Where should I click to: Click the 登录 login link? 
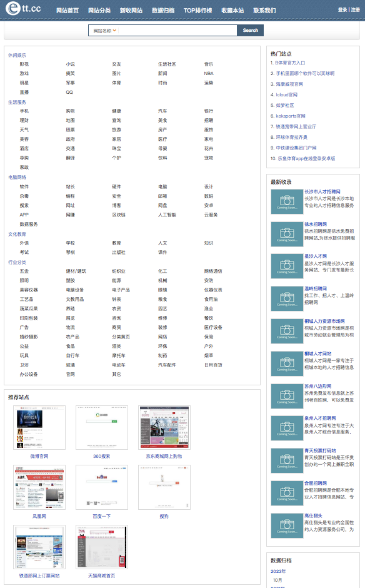tap(342, 10)
